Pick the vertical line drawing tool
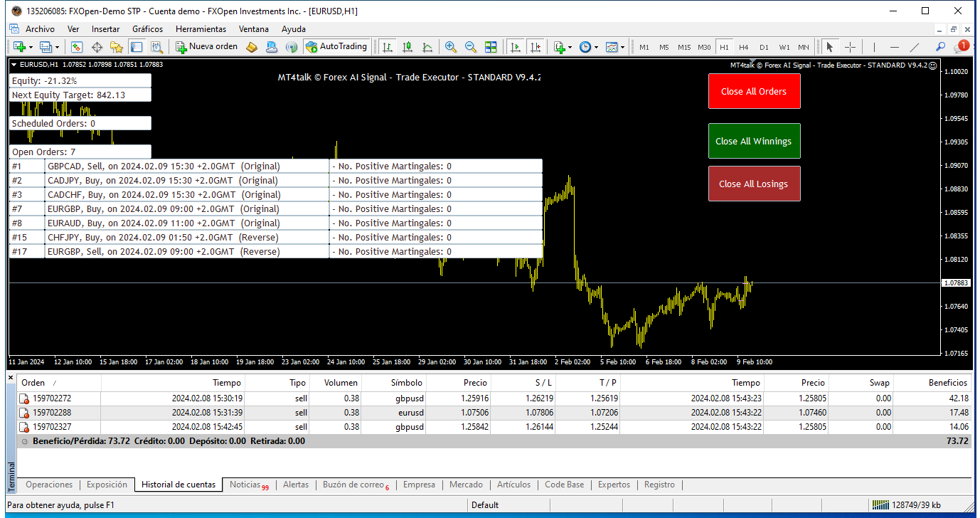Viewport: 980px width, 518px height. pos(873,47)
